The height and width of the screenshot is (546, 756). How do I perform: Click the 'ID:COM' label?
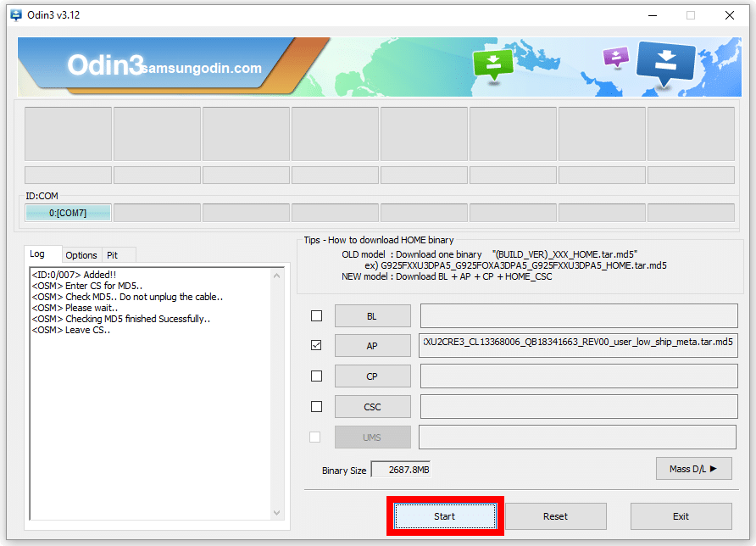point(42,196)
